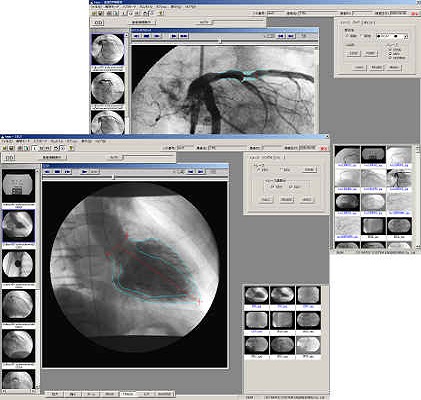Select the highlighted ventriculogram thumbnail in the left list

click(x=19, y=225)
